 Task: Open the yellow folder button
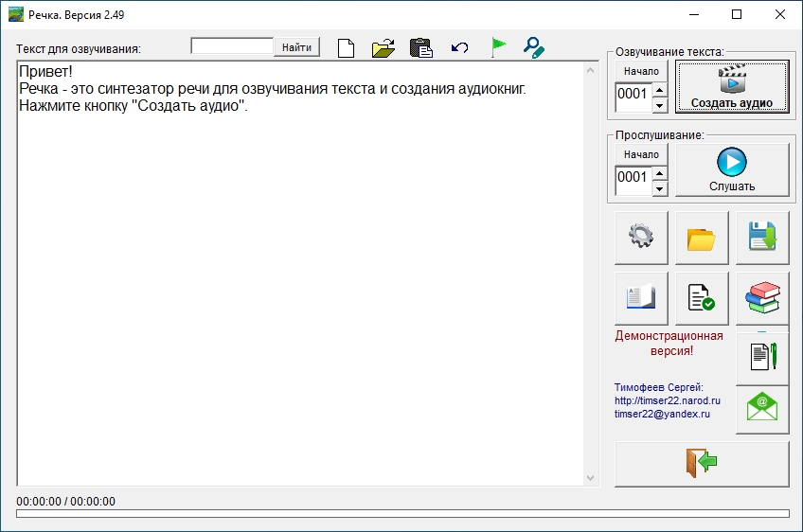click(702, 238)
